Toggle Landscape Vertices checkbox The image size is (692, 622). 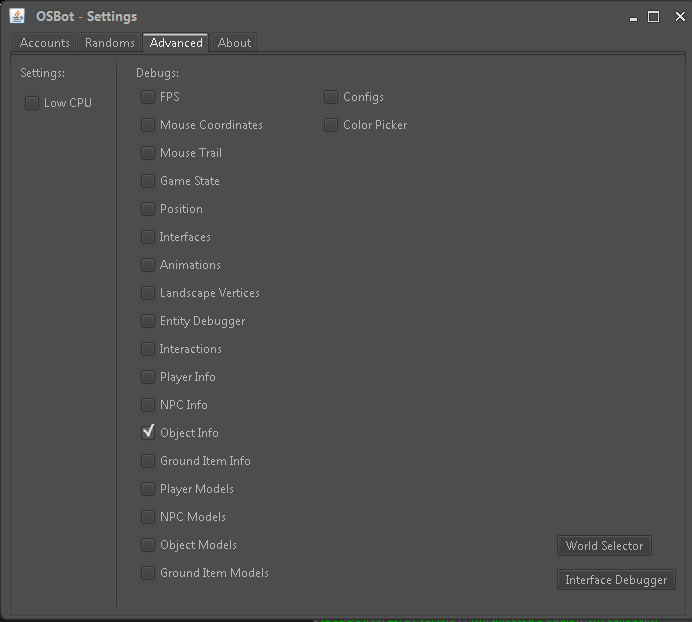point(148,293)
